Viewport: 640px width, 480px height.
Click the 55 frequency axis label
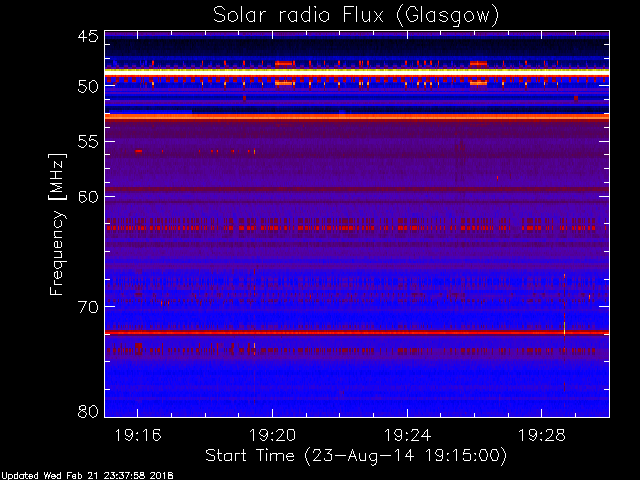(x=88, y=142)
